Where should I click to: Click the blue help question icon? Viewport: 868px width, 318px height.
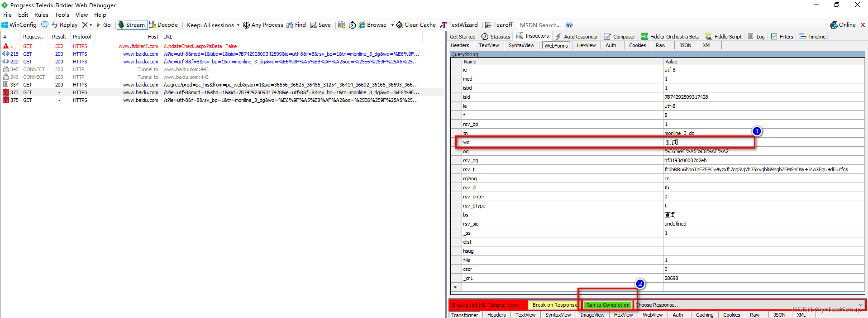point(569,25)
